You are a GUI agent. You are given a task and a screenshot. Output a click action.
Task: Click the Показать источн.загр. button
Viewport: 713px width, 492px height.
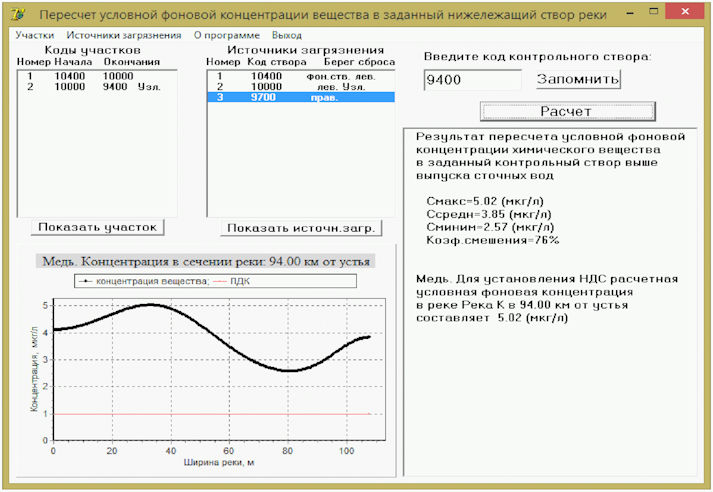pyautogui.click(x=301, y=228)
